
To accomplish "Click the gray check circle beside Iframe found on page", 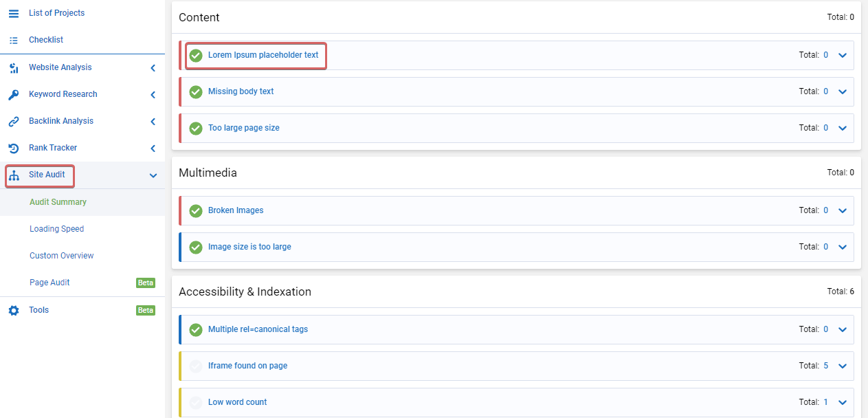I will point(196,366).
